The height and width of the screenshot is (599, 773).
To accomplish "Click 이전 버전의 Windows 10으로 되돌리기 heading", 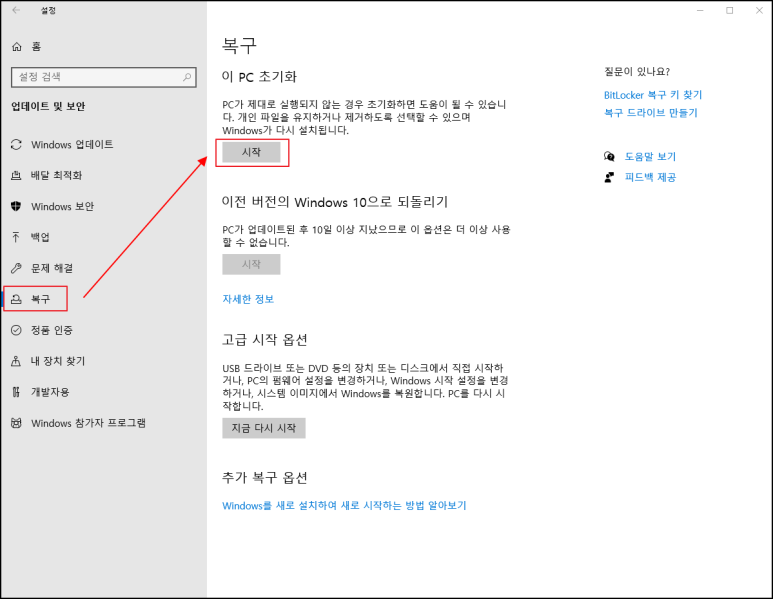I will click(335, 202).
